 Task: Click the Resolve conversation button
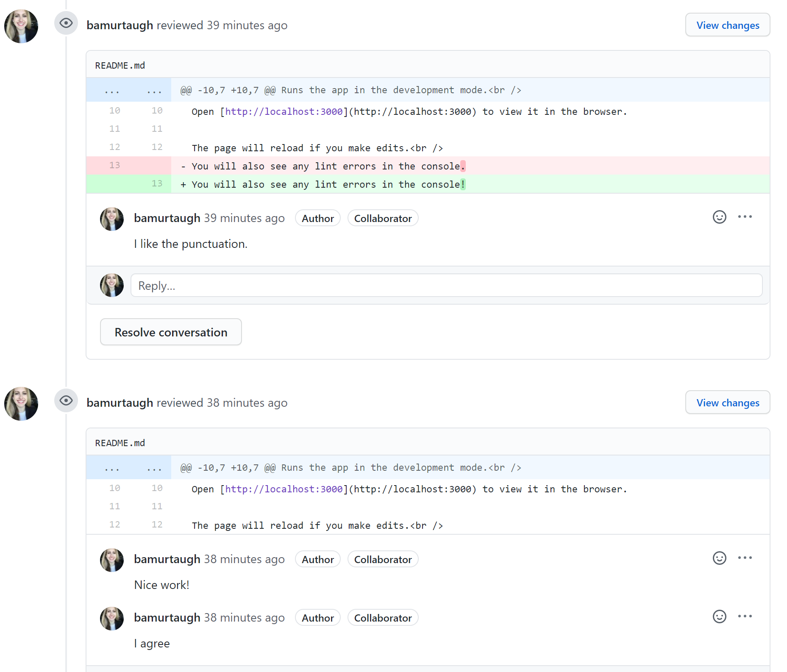click(171, 332)
